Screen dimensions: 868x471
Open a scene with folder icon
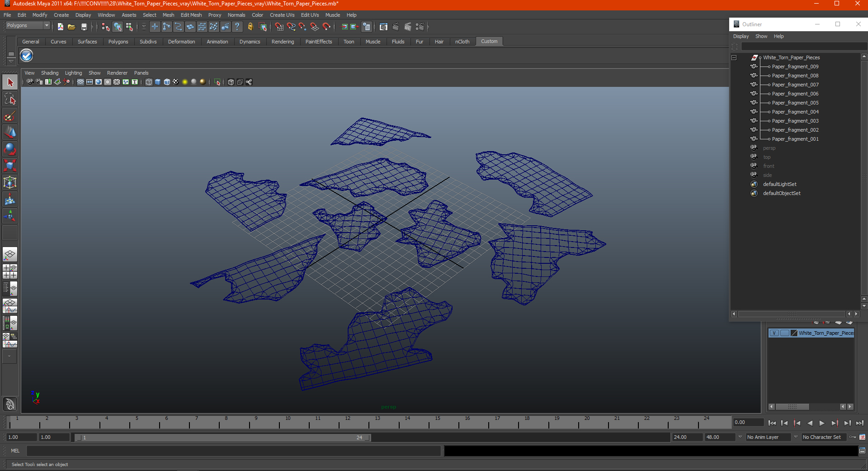coord(71,27)
